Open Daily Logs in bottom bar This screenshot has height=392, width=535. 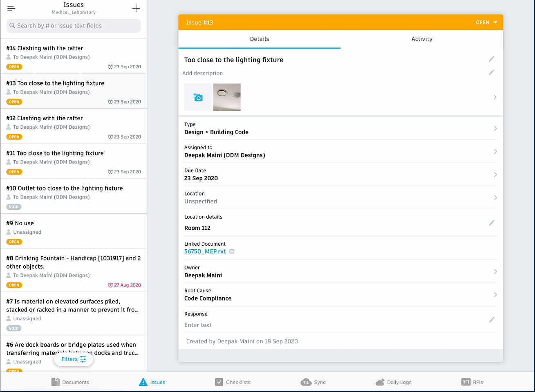click(x=394, y=382)
